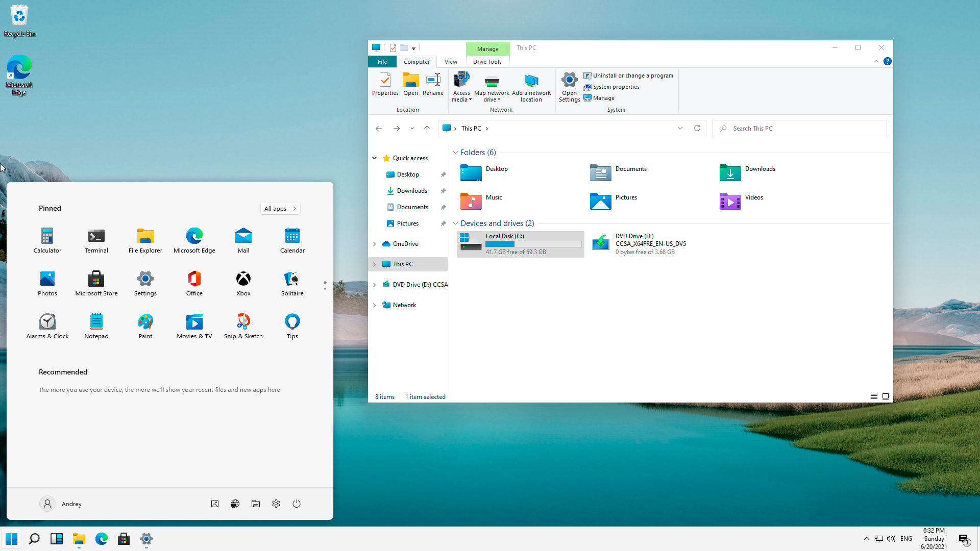This screenshot has width=980, height=551.
Task: Toggle the Devices and drives section collapse
Action: click(456, 222)
